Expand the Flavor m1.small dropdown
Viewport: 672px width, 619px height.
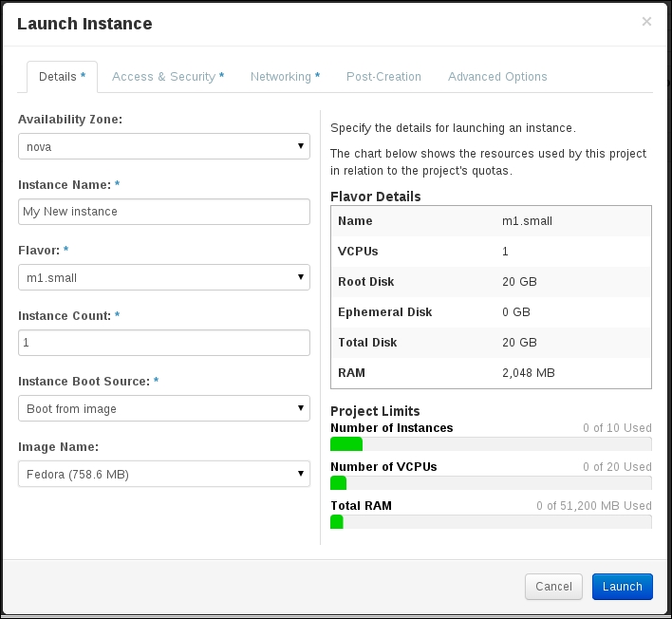click(163, 277)
